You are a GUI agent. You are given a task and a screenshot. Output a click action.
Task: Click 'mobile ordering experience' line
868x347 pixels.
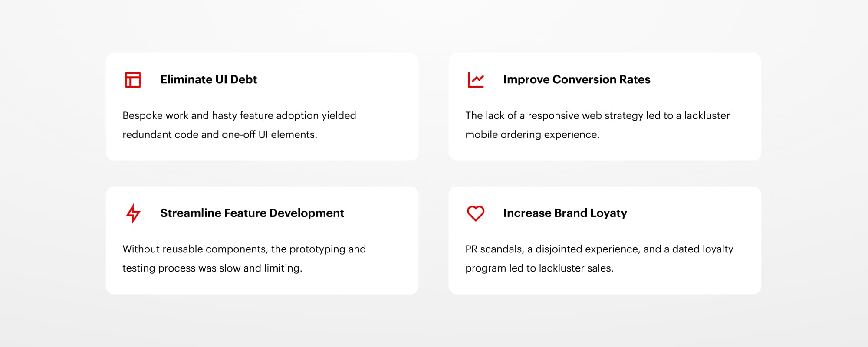pos(532,134)
